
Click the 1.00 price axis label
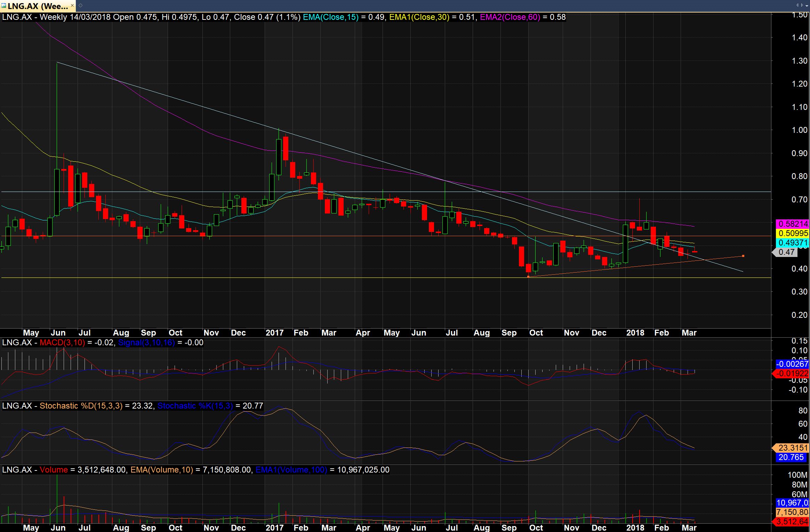click(800, 130)
